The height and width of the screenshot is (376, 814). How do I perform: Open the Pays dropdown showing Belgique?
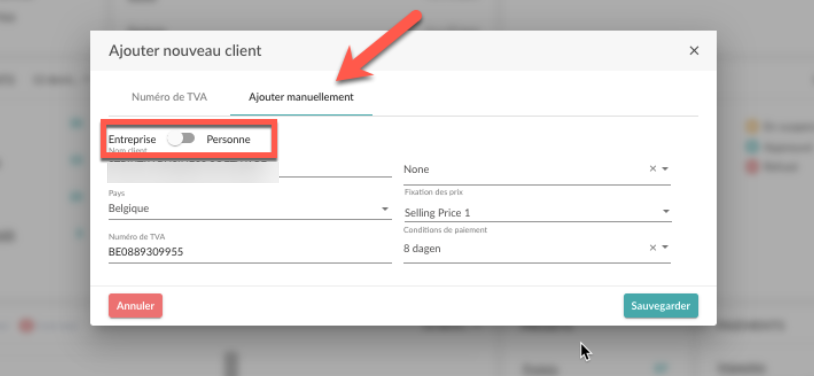click(x=250, y=209)
